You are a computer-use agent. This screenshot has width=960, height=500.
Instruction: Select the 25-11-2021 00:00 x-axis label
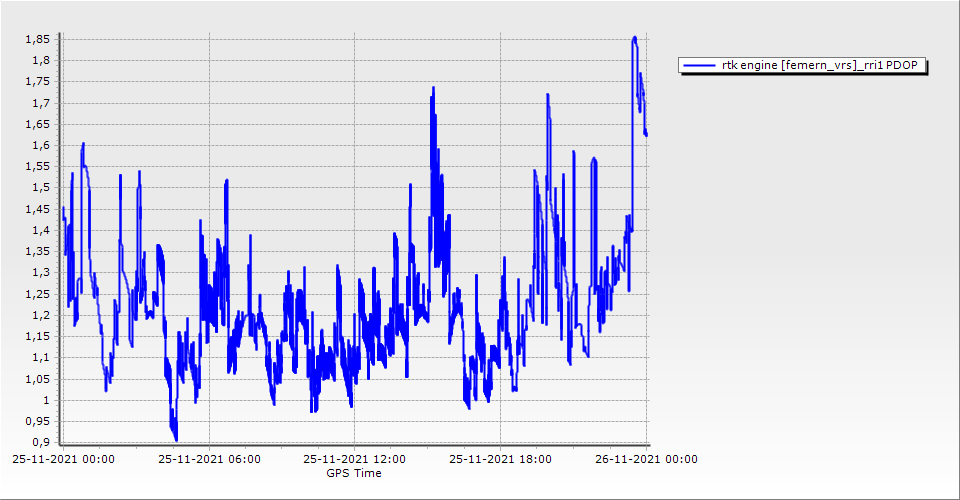click(x=63, y=459)
